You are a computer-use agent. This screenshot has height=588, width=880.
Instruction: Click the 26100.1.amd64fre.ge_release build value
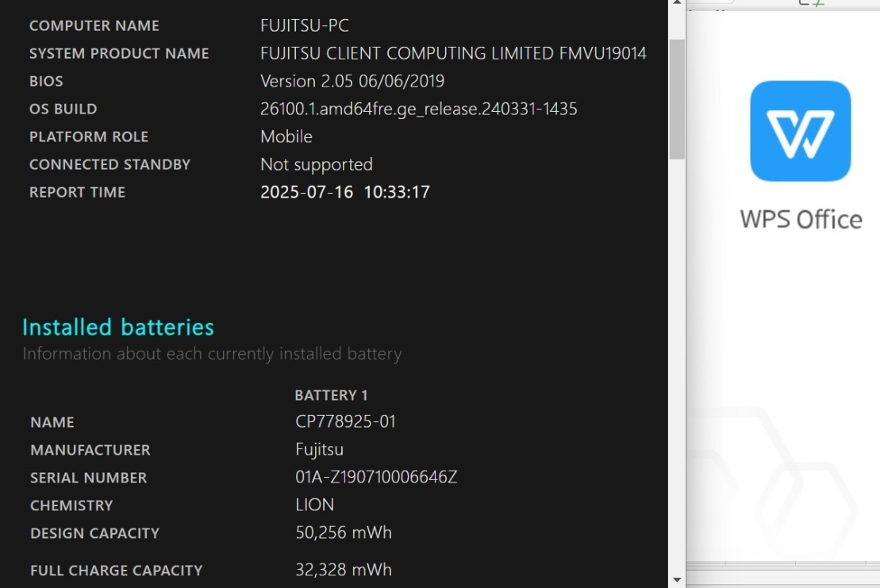coord(419,109)
